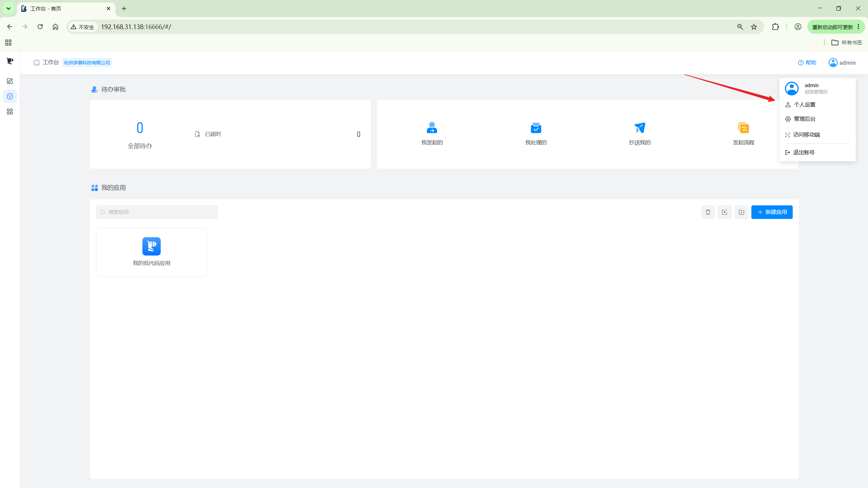Close the 工作台 - 首页 tab
This screenshot has width=868, height=488.
pos(108,8)
